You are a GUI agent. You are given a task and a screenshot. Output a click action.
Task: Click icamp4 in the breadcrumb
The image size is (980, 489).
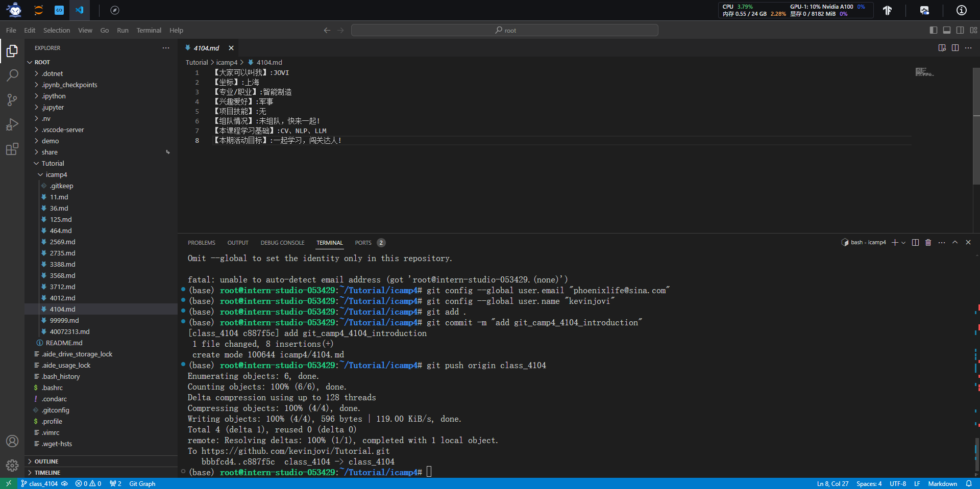click(227, 62)
